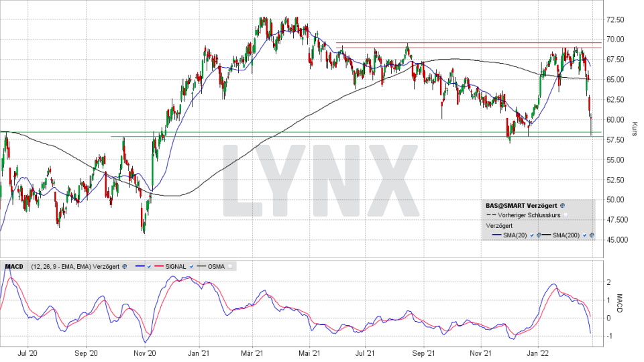
Task: Click the MACD axis value 2
Action: pos(608,282)
